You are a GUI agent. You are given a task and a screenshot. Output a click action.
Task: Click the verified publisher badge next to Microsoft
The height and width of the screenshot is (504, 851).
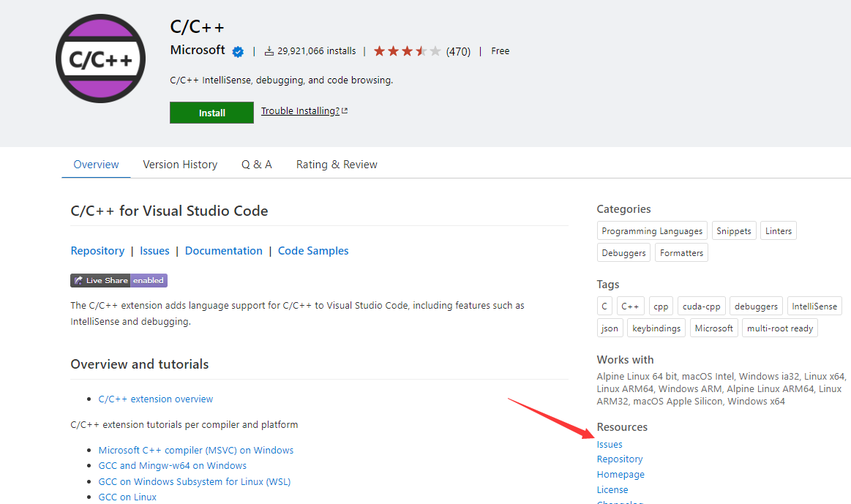tap(238, 51)
